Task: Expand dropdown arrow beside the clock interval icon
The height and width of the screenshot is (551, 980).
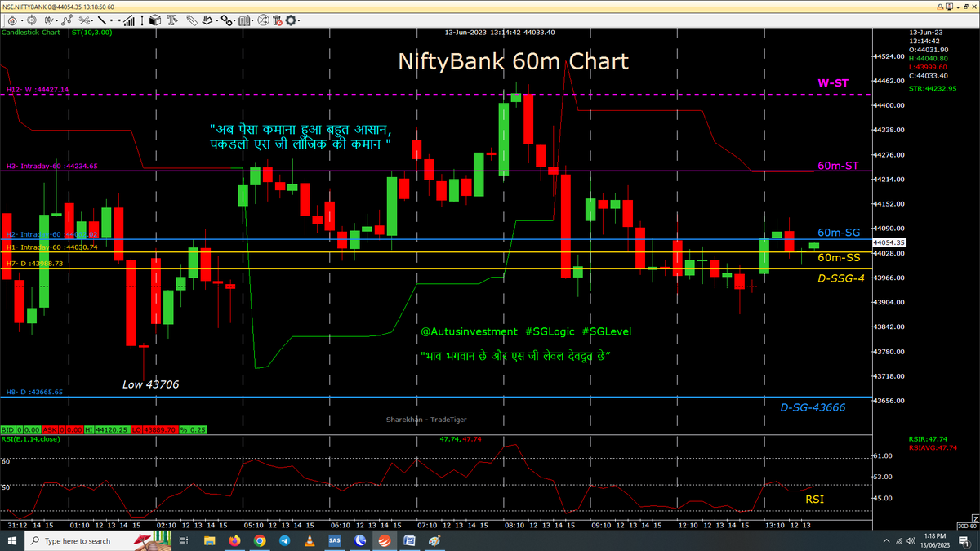Action: 21,20
